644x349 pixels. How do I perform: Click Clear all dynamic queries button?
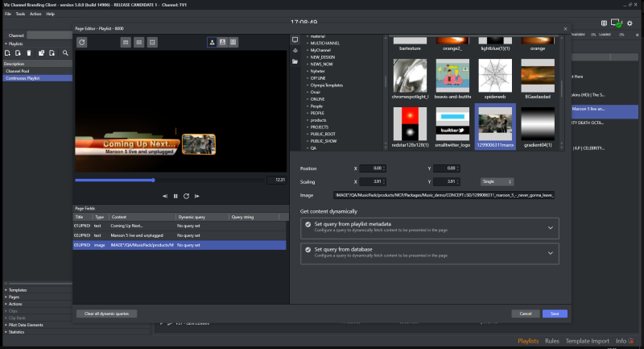[106, 313]
